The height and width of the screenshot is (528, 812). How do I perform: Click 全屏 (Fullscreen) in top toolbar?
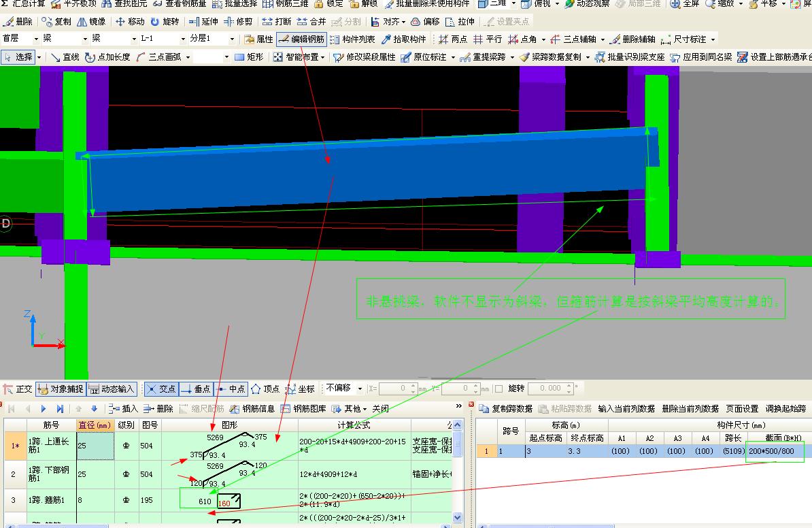[x=685, y=3]
